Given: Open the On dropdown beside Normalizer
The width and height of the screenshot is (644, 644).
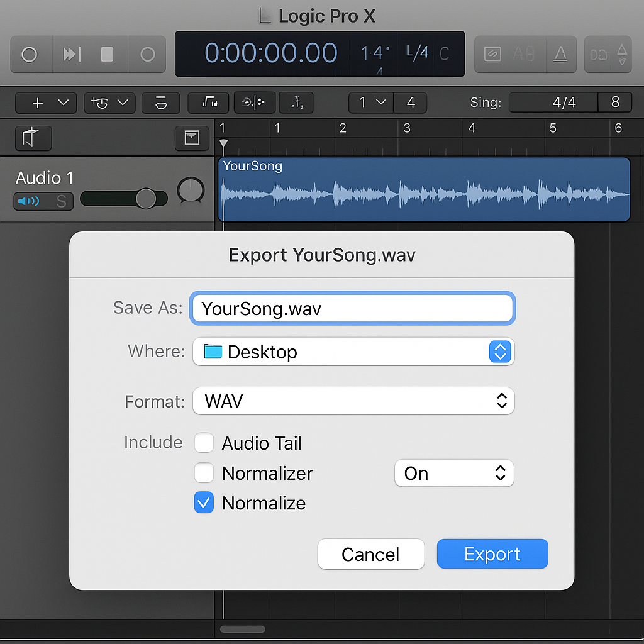Looking at the screenshot, I should [454, 473].
